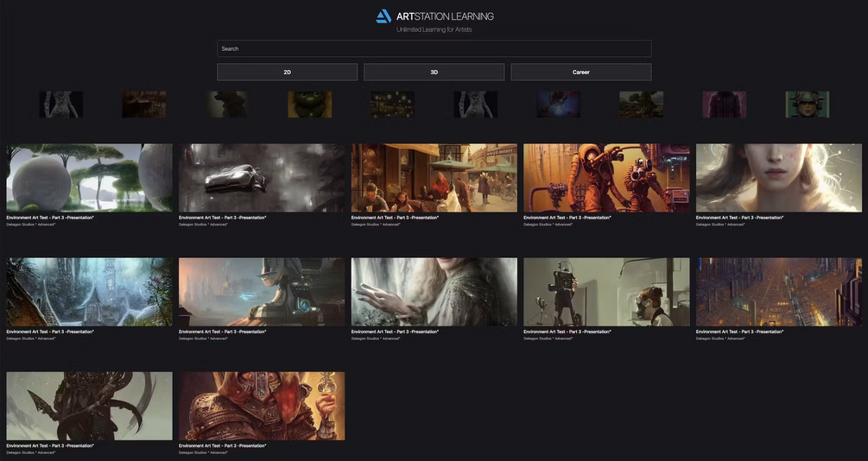This screenshot has height=461, width=868.
Task: Open the sci-fi helmeted figure course image
Action: point(262,292)
